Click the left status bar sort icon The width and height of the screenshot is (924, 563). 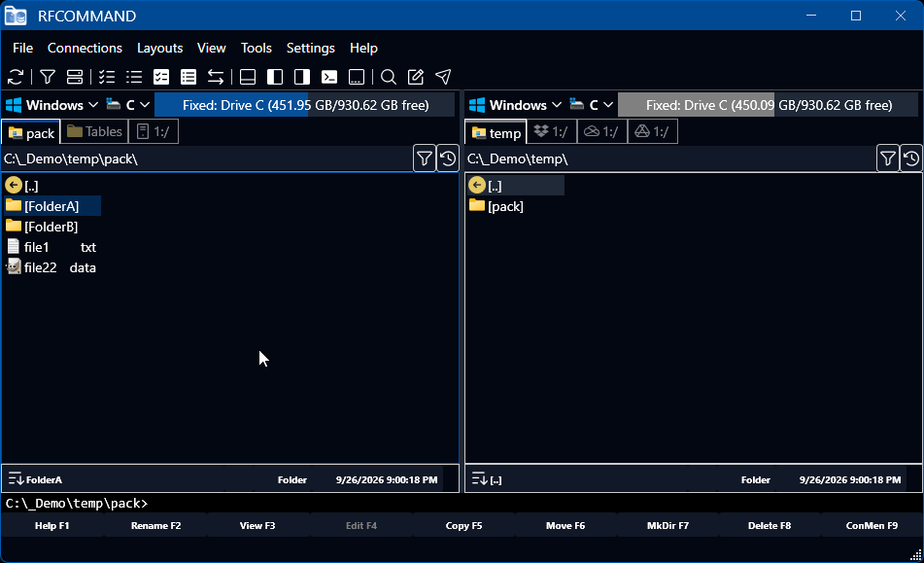pyautogui.click(x=16, y=478)
